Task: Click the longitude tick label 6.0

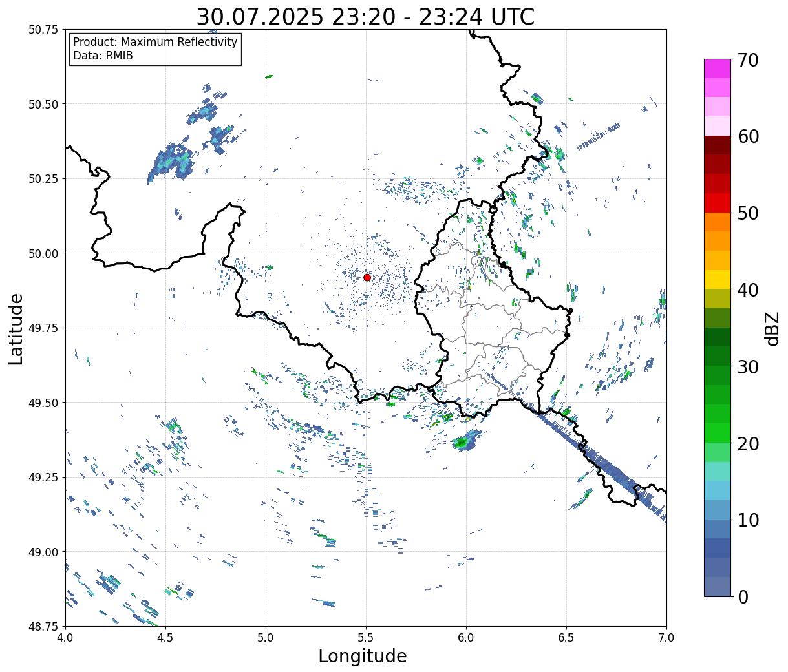Action: (x=466, y=638)
